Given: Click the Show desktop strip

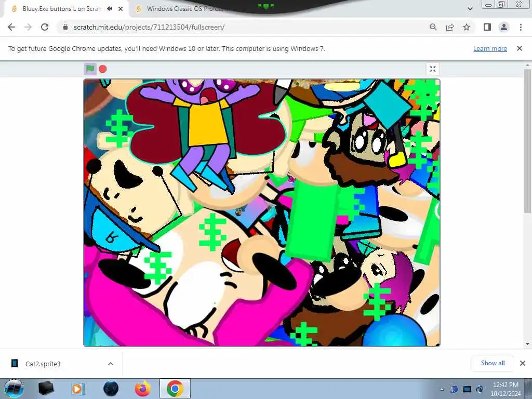Looking at the screenshot, I should click(x=528, y=389).
